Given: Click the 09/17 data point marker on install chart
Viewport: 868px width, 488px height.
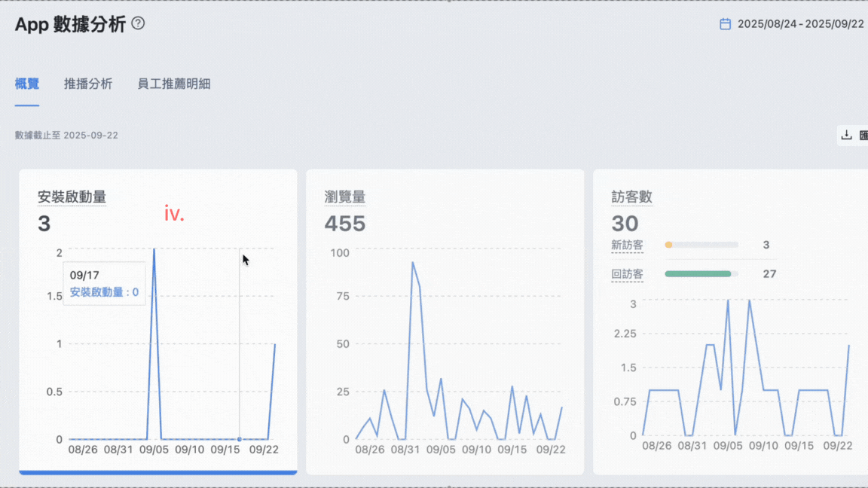Looking at the screenshot, I should point(239,439).
